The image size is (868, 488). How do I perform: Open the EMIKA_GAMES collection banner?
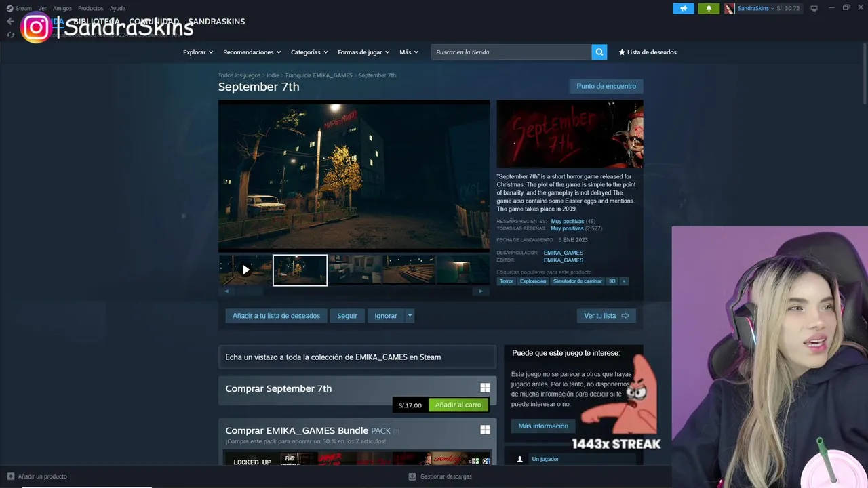tap(357, 357)
